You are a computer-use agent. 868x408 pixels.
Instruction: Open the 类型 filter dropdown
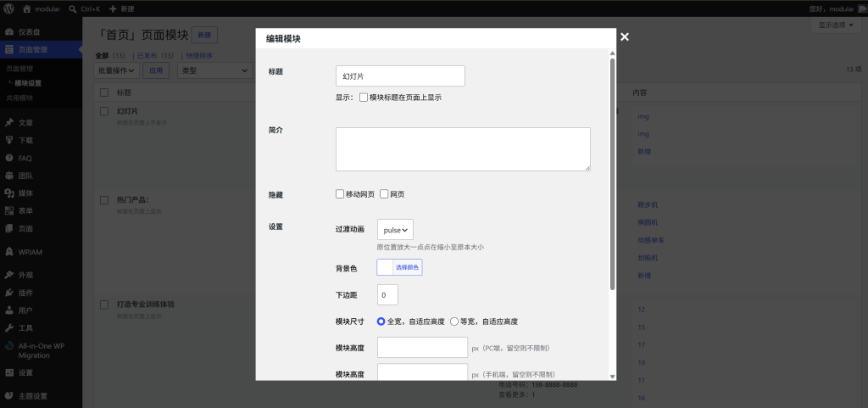point(214,71)
